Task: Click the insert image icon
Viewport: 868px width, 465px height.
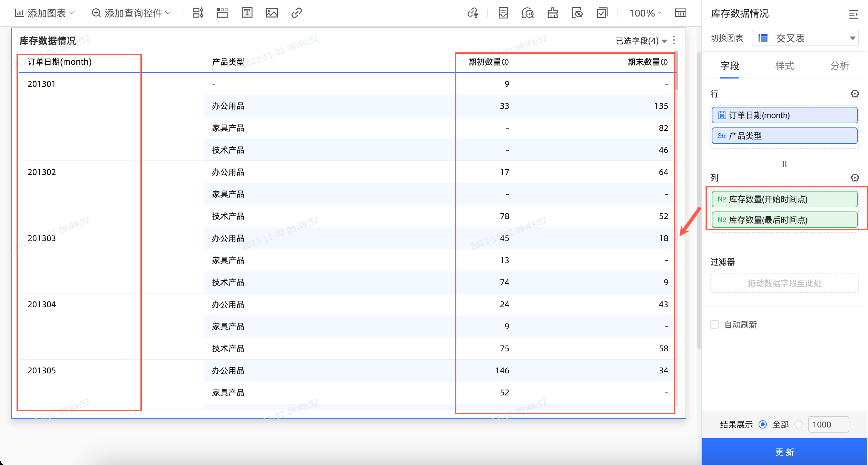Action: click(x=272, y=13)
